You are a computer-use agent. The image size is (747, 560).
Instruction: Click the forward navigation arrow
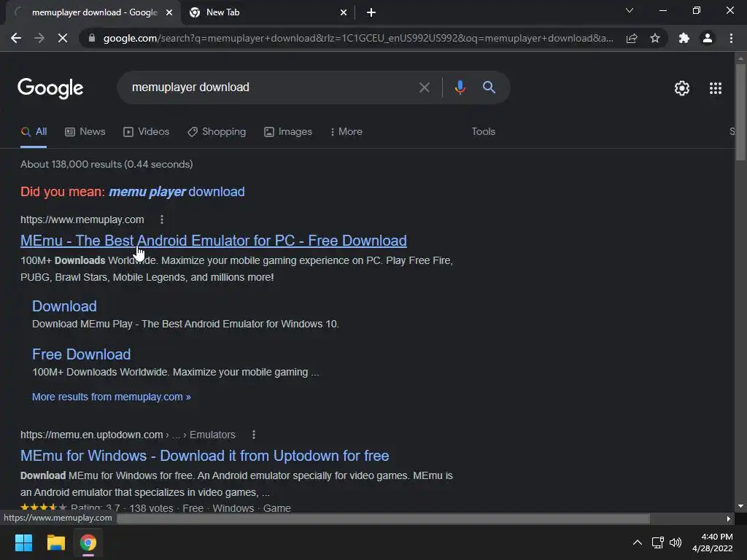(39, 38)
